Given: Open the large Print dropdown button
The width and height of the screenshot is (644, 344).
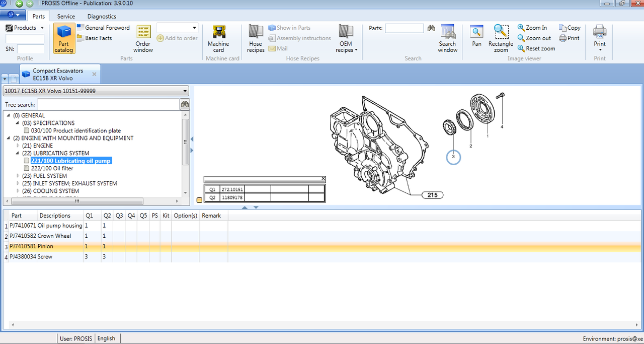Looking at the screenshot, I should tap(600, 39).
